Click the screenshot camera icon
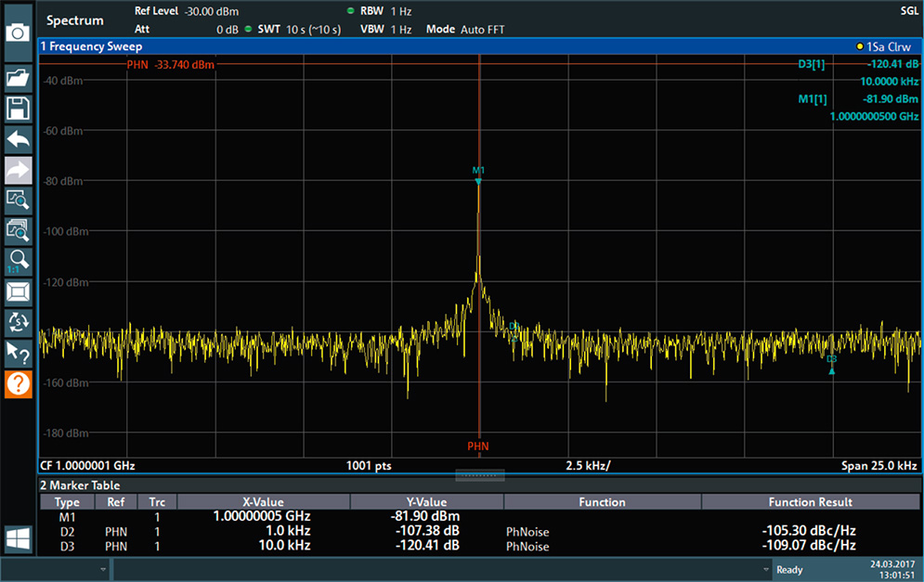924x582 pixels. coord(19,31)
